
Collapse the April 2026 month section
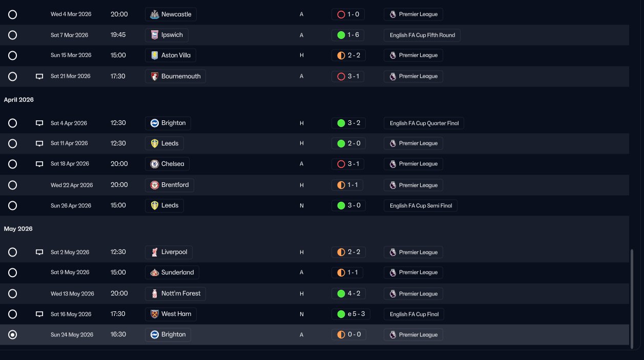[x=19, y=100]
